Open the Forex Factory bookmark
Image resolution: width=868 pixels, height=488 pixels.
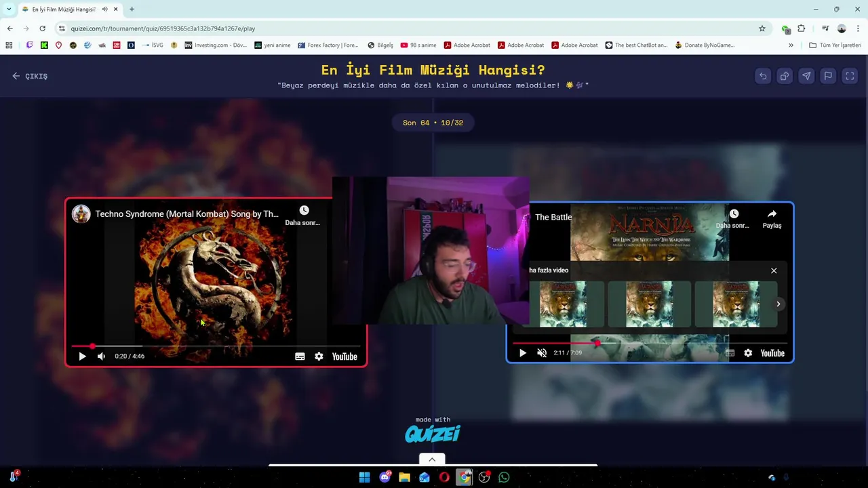328,45
